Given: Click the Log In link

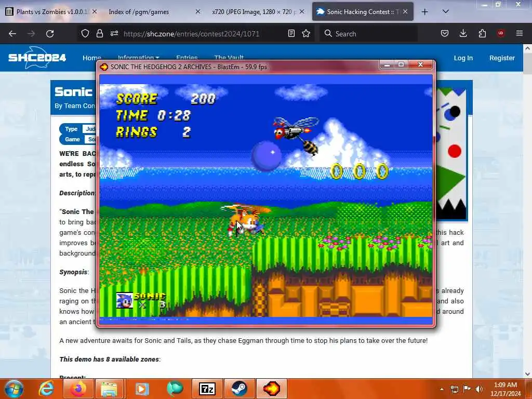Looking at the screenshot, I should click(x=463, y=58).
